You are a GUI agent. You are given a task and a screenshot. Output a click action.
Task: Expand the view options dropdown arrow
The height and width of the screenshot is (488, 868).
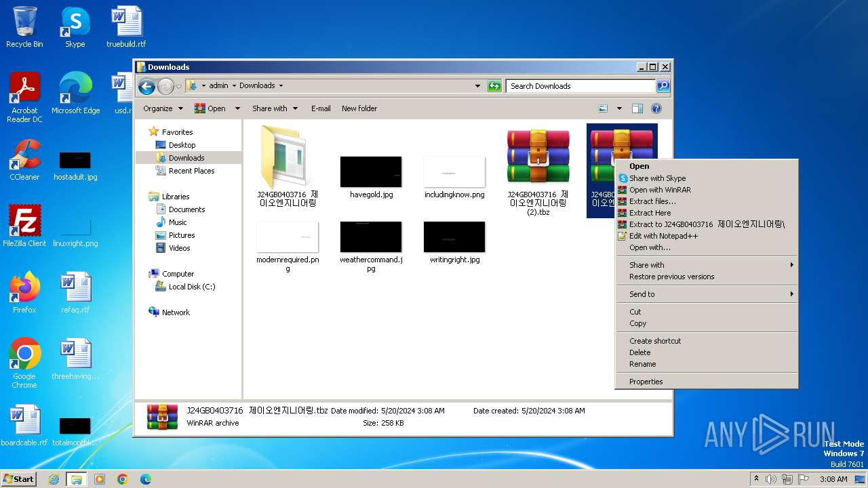tap(619, 108)
